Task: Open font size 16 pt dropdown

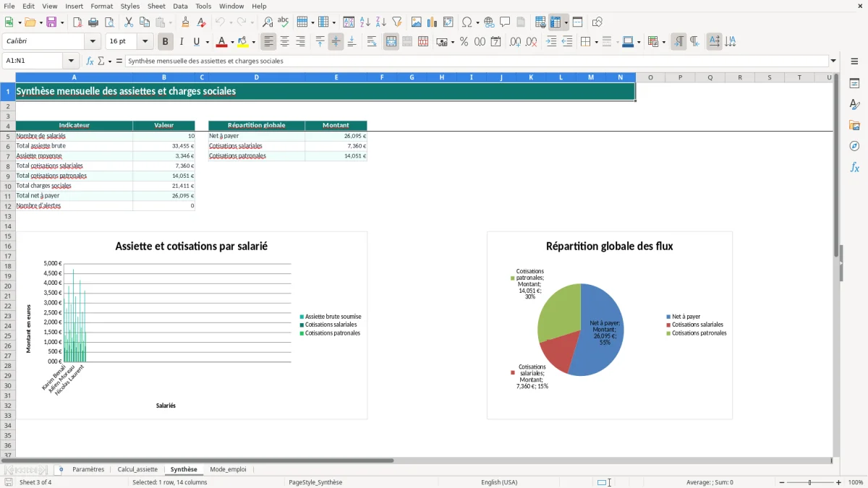Action: pos(145,42)
